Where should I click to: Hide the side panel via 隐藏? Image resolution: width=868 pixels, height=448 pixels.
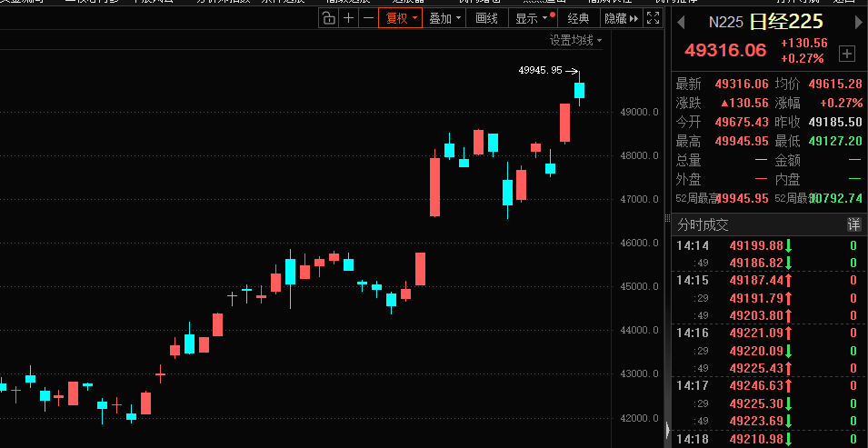click(x=620, y=18)
